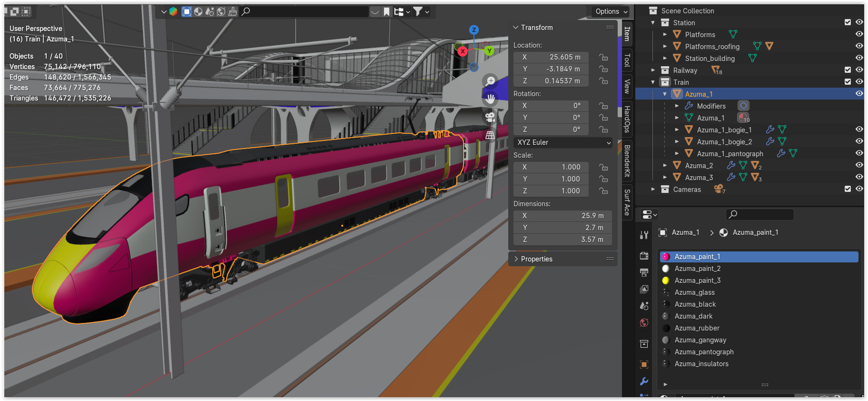Toggle perspective/orthographic grid gizmo icon

[490, 135]
